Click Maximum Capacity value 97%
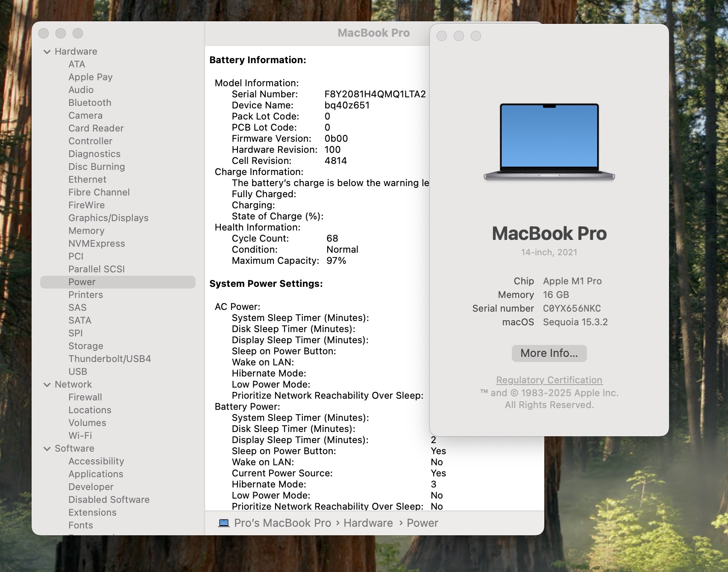The image size is (728, 572). click(336, 261)
